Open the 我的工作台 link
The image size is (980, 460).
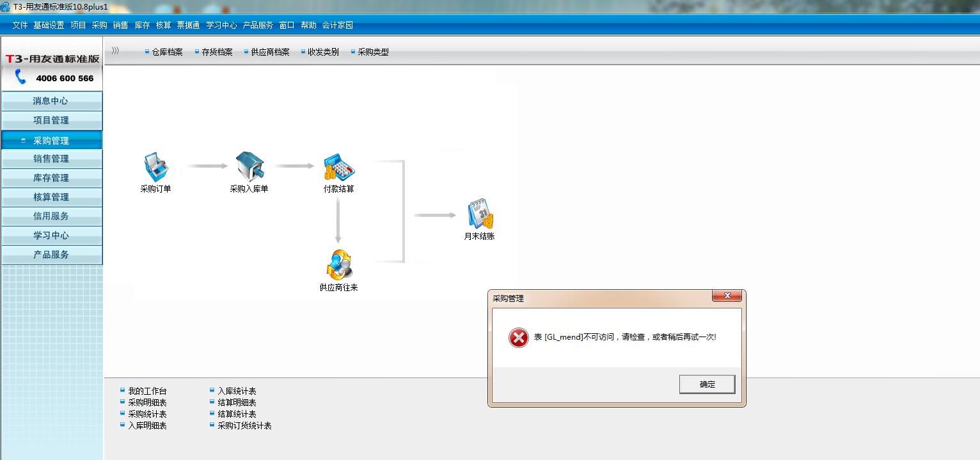click(147, 391)
